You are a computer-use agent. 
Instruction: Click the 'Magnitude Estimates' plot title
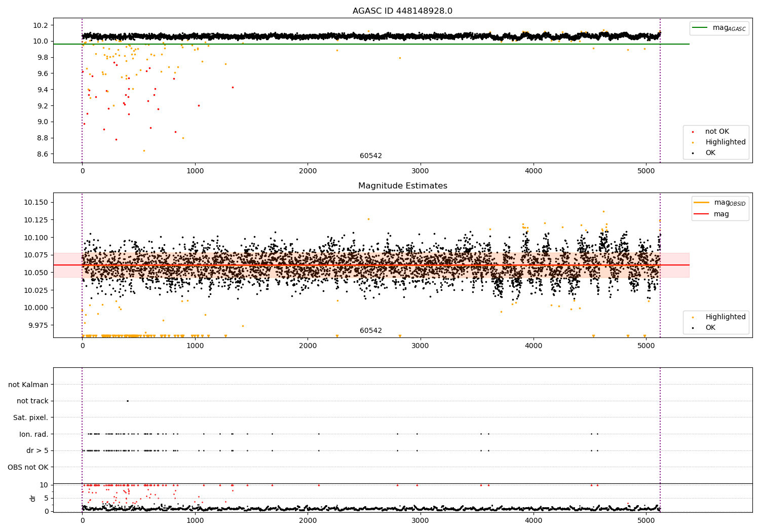click(x=402, y=186)
